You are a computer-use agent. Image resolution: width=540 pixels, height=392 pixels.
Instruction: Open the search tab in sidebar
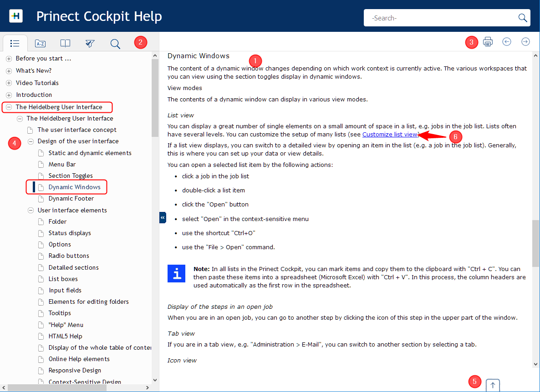click(115, 43)
